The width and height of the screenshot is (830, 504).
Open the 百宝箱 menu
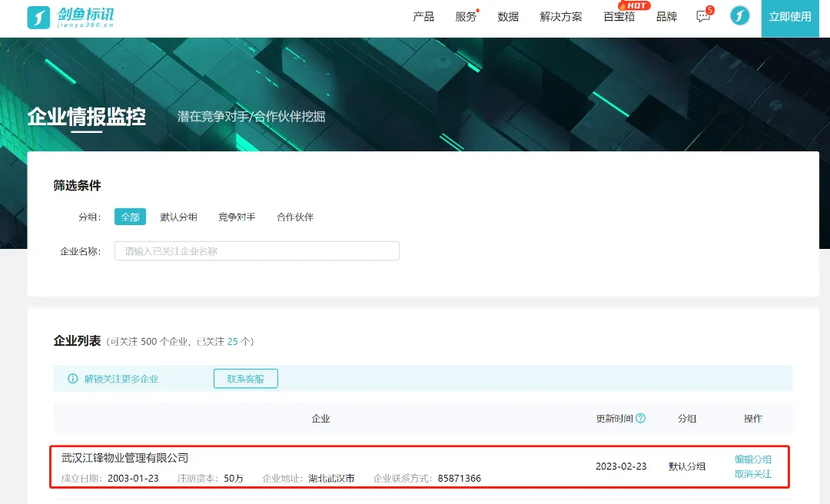pos(619,17)
